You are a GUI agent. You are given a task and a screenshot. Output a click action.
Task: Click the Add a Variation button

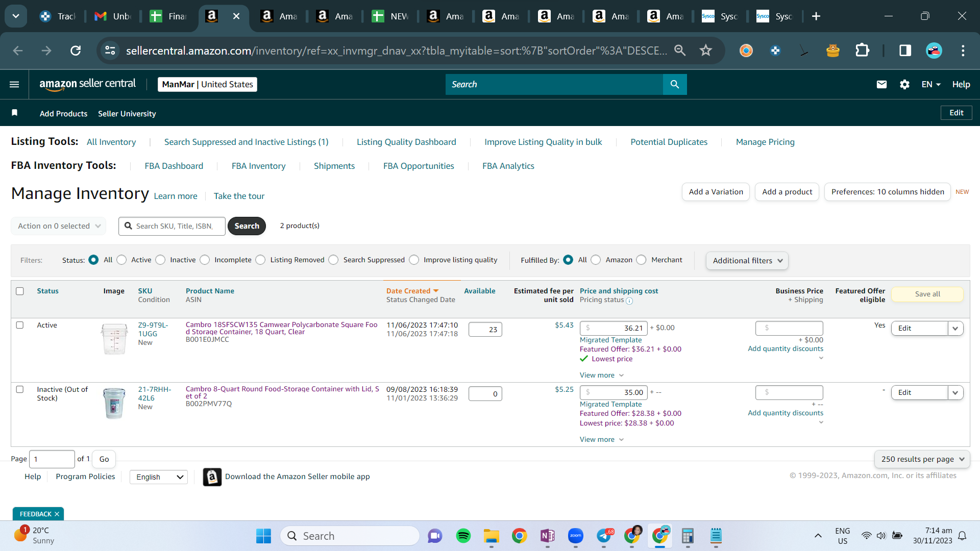[716, 192]
